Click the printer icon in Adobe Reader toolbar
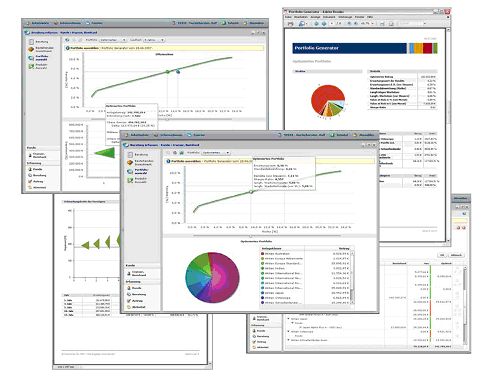The width and height of the screenshot is (493, 376). coord(291,24)
